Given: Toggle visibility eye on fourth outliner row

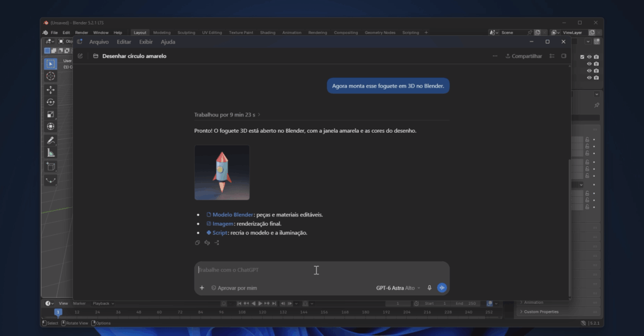Looking at the screenshot, I should tap(589, 77).
